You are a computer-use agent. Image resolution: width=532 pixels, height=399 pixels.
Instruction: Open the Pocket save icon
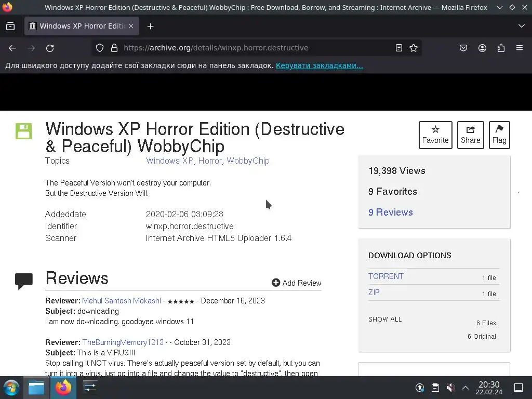463,48
